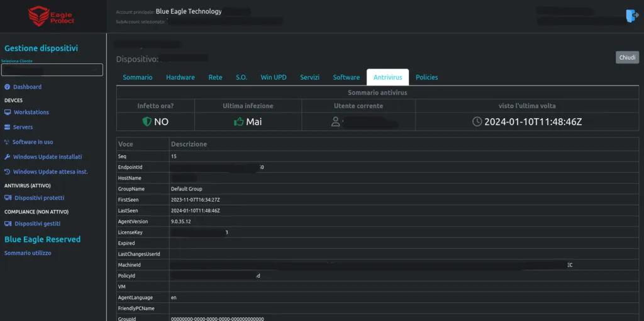
Task: Click the green shield icon beside NO
Action: click(147, 121)
